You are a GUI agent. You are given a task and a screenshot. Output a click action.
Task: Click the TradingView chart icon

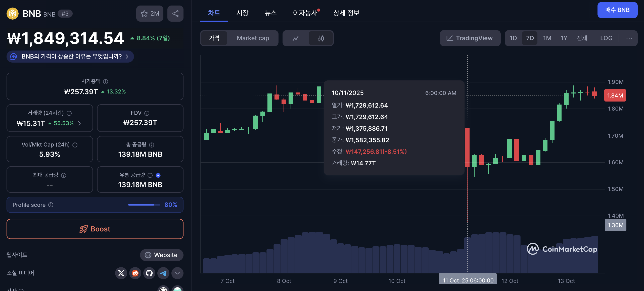(450, 38)
